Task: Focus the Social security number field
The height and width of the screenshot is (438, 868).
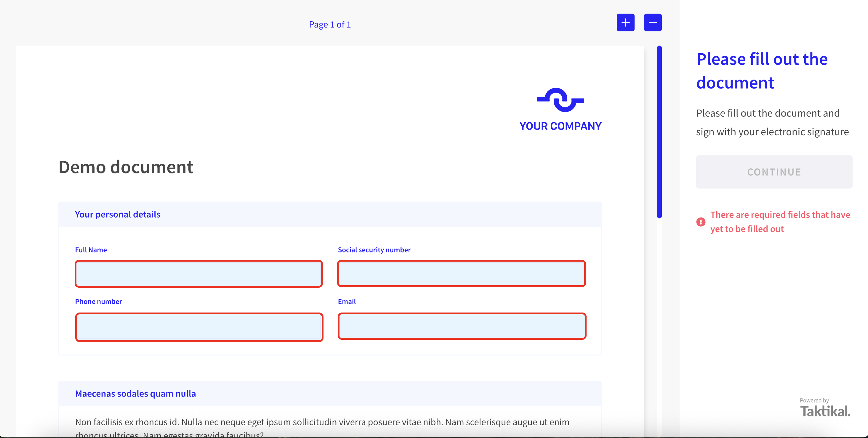Action: click(x=461, y=273)
